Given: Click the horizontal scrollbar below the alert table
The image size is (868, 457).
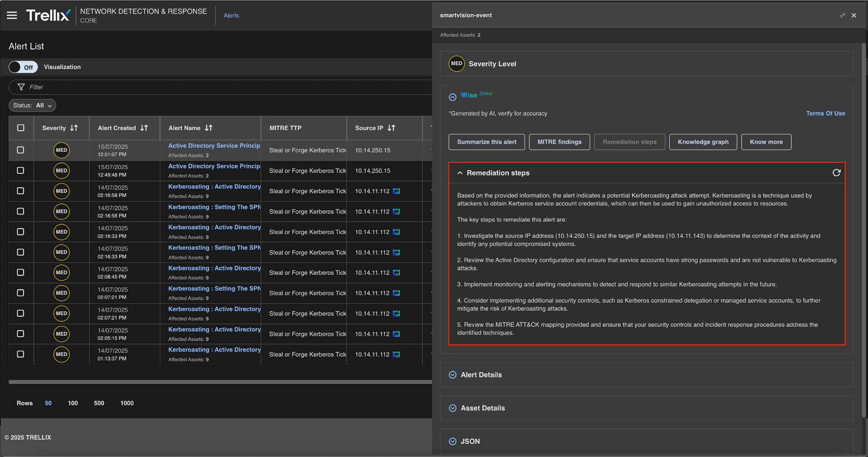Looking at the screenshot, I should click(220, 382).
